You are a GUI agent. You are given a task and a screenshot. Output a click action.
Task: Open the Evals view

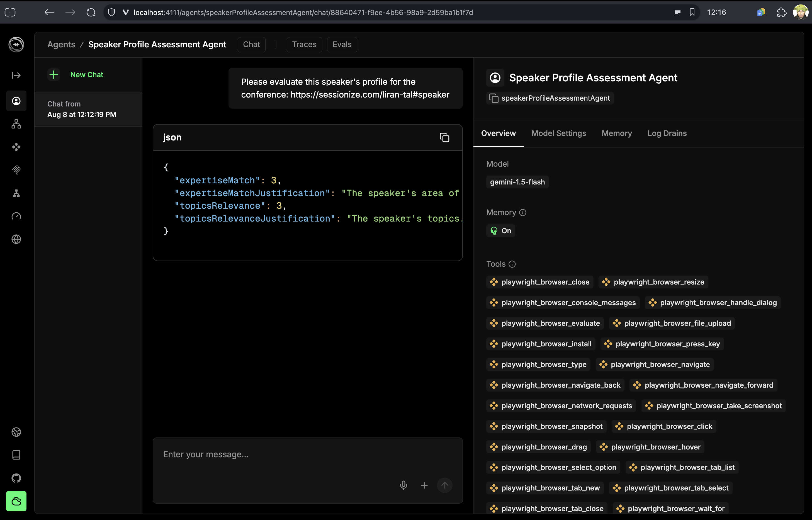342,45
